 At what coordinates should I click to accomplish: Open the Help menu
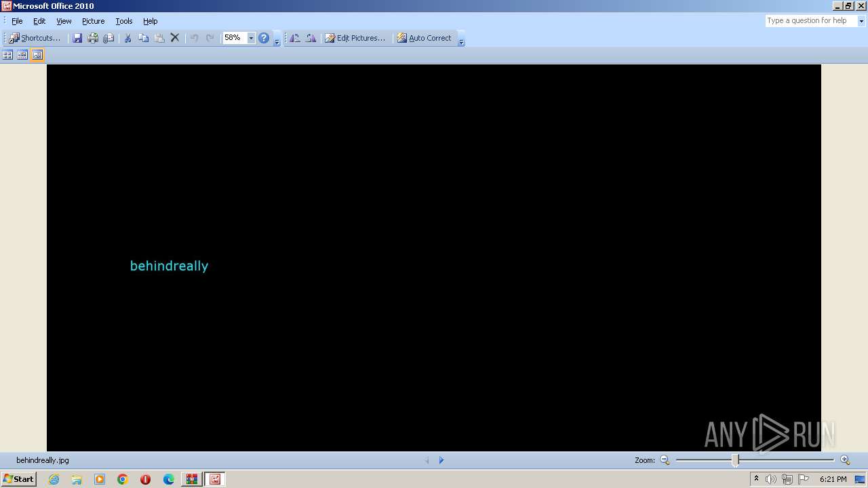pos(150,21)
